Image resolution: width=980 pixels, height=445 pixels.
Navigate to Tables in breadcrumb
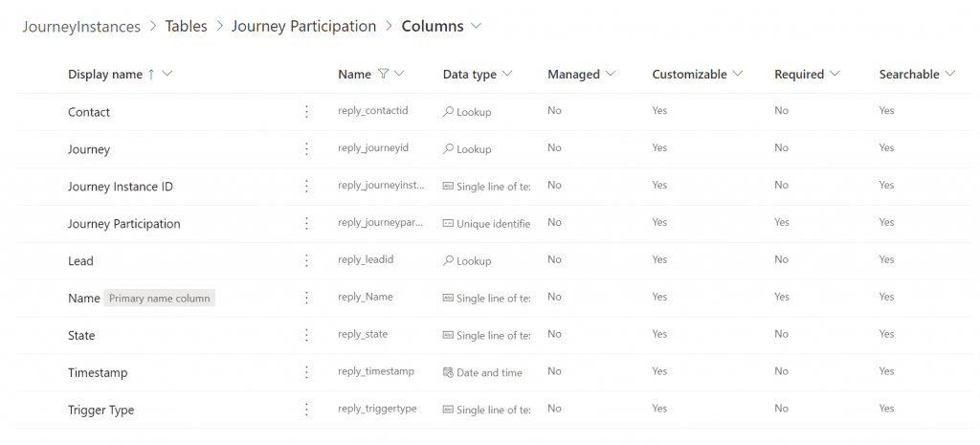tap(186, 27)
